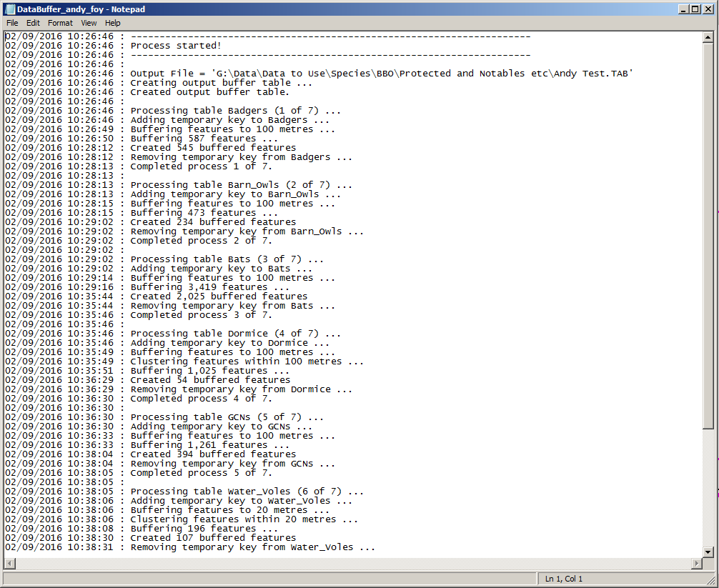Click 'Buffering 473 features' line

(204, 213)
